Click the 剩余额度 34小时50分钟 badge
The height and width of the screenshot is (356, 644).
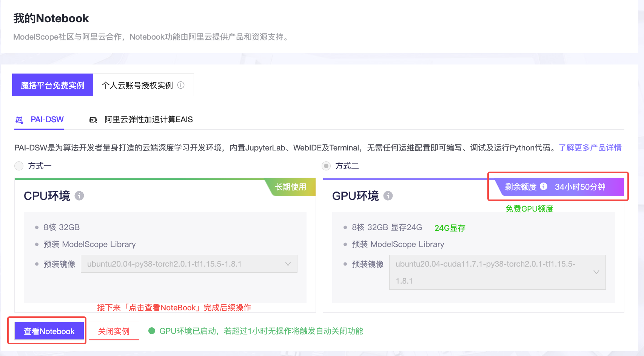click(559, 187)
